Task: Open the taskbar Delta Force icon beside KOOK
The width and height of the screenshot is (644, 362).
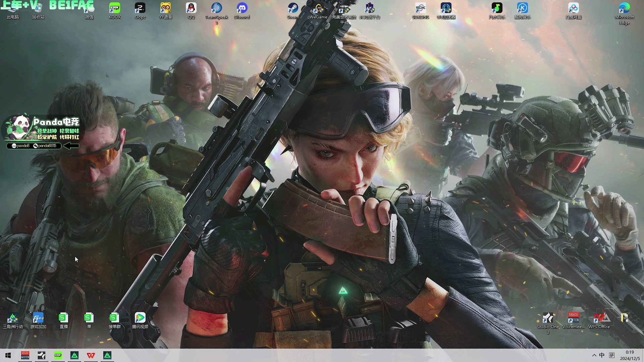Action: coord(74,355)
